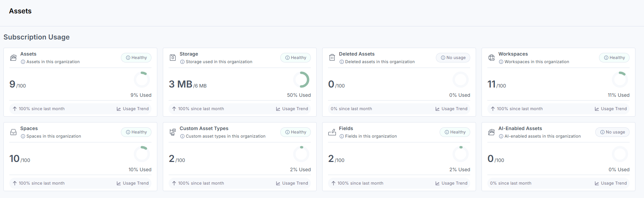Open Usage Trend for AI-Enabled Assets
This screenshot has height=198, width=644.
click(611, 183)
